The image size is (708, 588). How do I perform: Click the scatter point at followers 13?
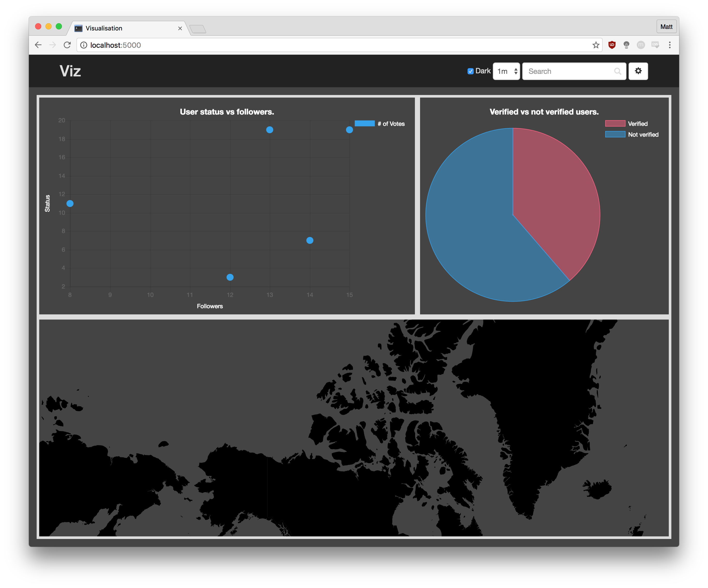pos(270,130)
